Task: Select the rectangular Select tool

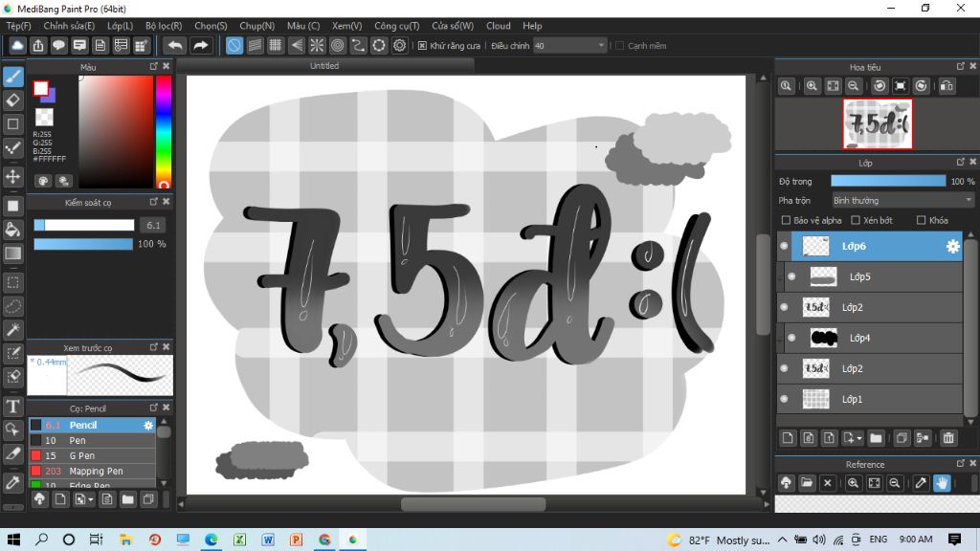Action: [13, 282]
